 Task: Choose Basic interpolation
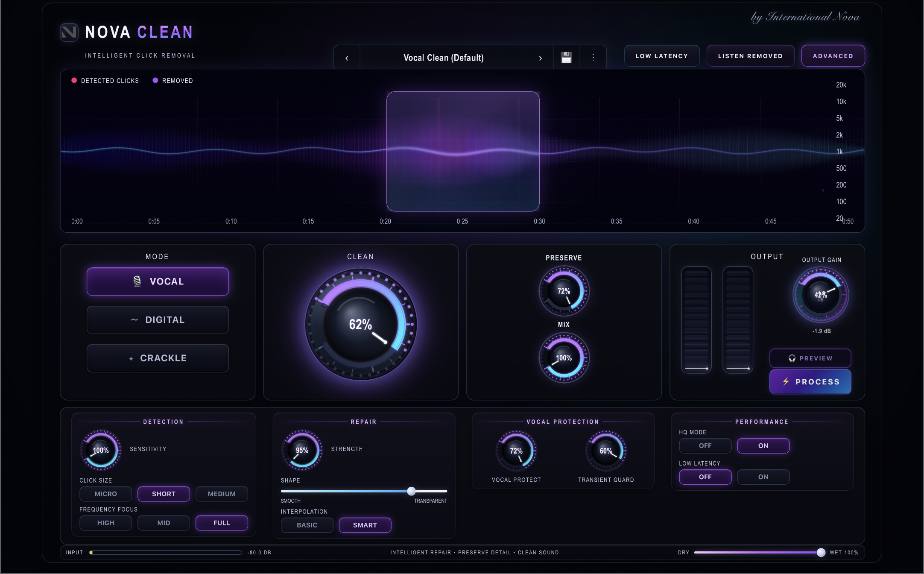(307, 525)
